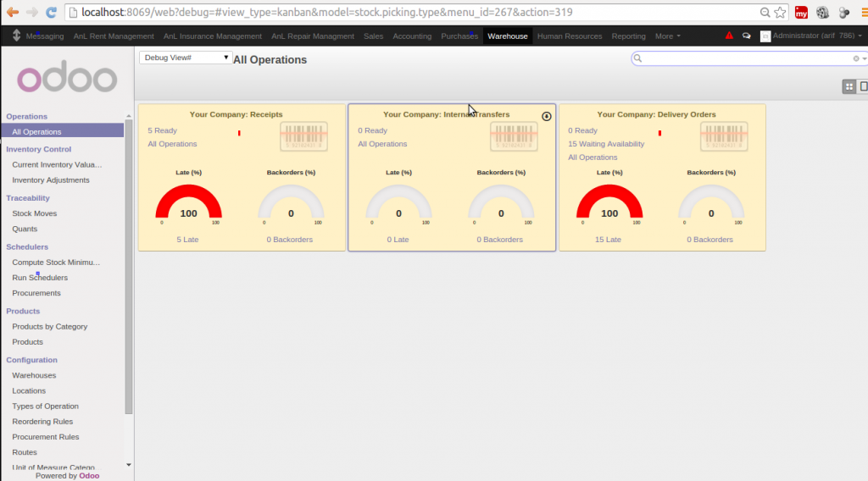Reload the page with browser refresh icon
The height and width of the screenshot is (481, 868).
pyautogui.click(x=51, y=13)
